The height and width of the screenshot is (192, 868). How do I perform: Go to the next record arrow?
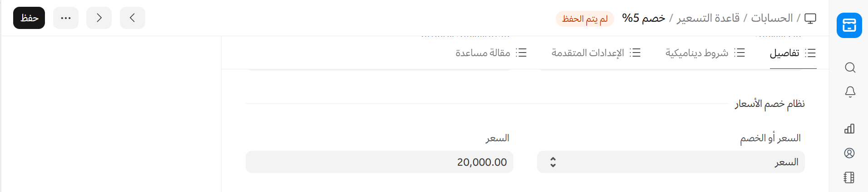99,18
